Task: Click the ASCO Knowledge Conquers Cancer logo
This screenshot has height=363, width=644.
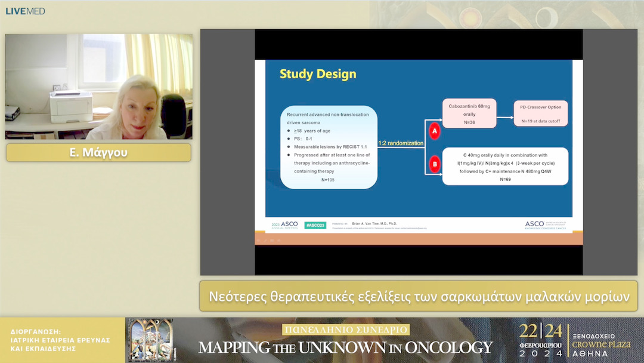Action: click(x=545, y=225)
